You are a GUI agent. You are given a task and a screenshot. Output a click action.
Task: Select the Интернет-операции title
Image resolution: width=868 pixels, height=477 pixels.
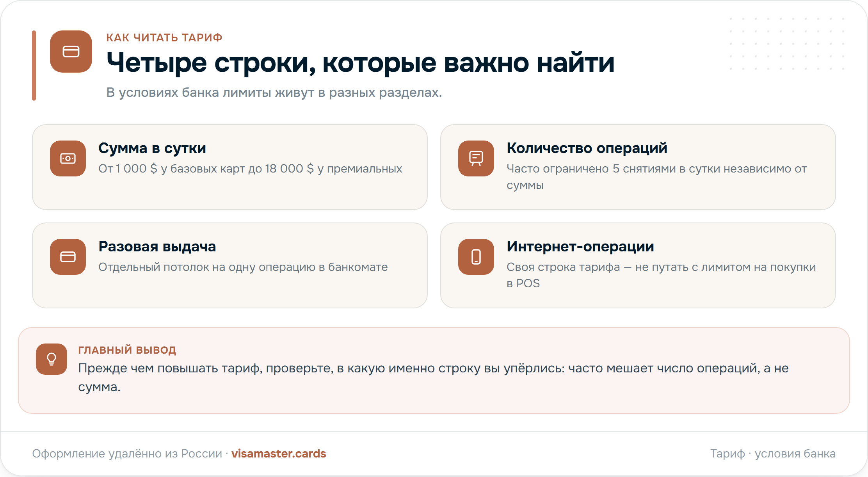tap(580, 247)
